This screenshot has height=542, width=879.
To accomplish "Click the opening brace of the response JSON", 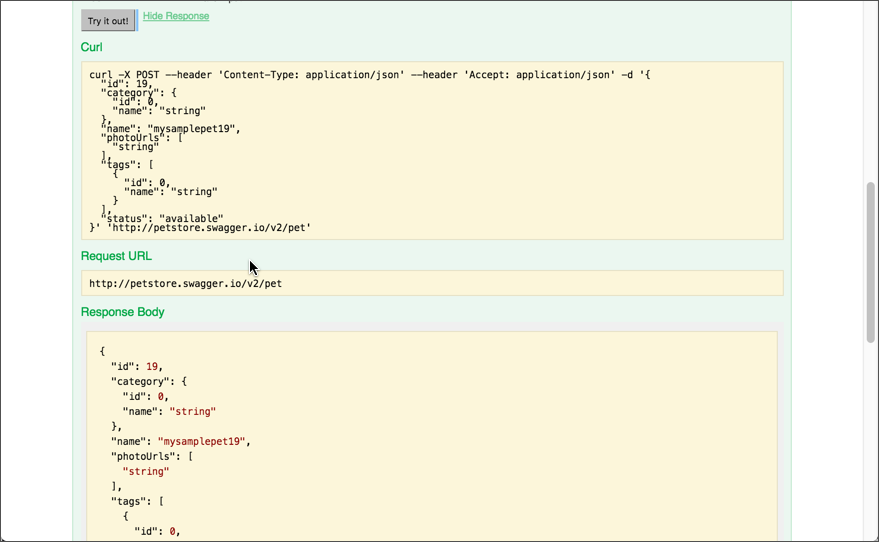I will pos(102,351).
